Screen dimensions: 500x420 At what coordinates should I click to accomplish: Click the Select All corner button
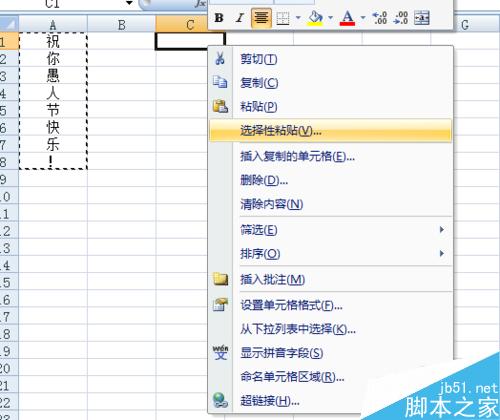(9, 24)
